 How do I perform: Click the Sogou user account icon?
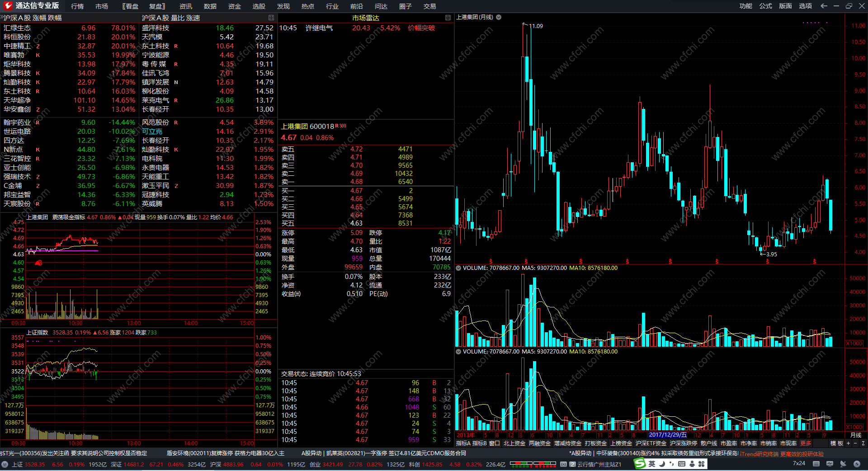[x=692, y=464]
